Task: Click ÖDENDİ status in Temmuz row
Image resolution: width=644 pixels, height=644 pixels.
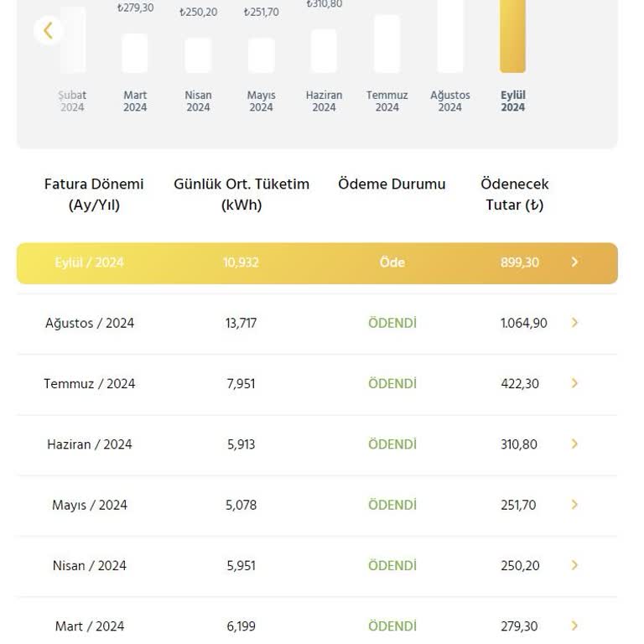Action: (x=392, y=383)
